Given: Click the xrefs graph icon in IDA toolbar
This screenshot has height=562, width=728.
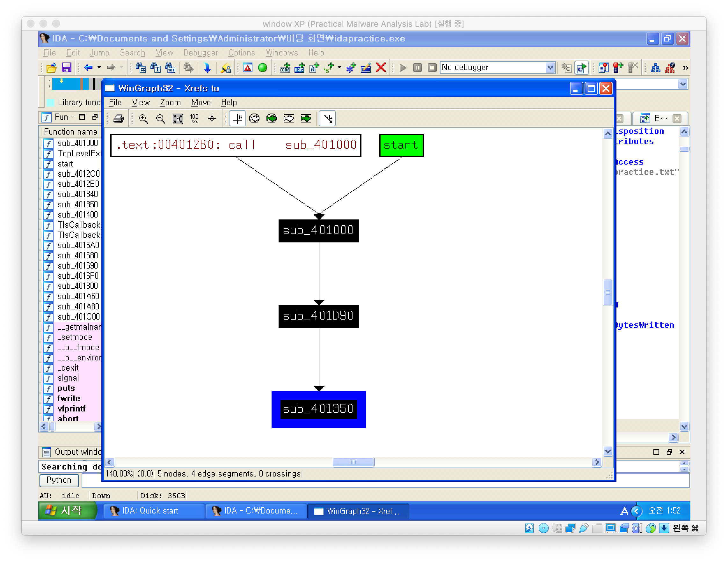Looking at the screenshot, I should pyautogui.click(x=670, y=68).
